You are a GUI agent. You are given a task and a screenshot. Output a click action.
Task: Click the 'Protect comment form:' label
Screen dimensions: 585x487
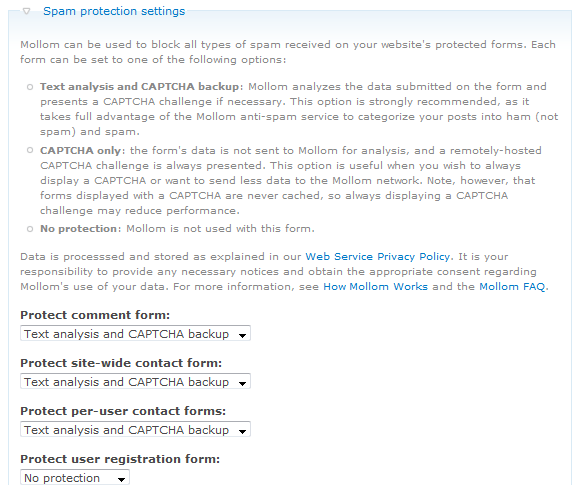95,315
